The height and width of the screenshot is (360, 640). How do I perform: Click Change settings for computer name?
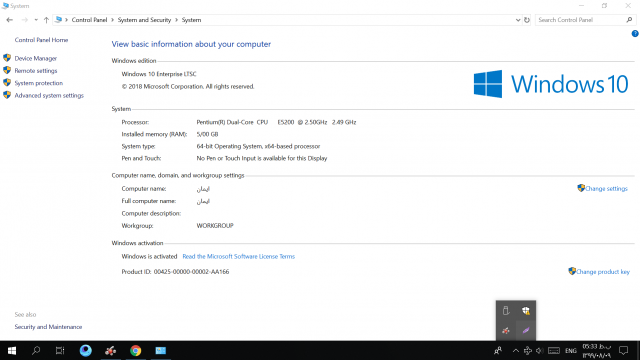tap(606, 189)
